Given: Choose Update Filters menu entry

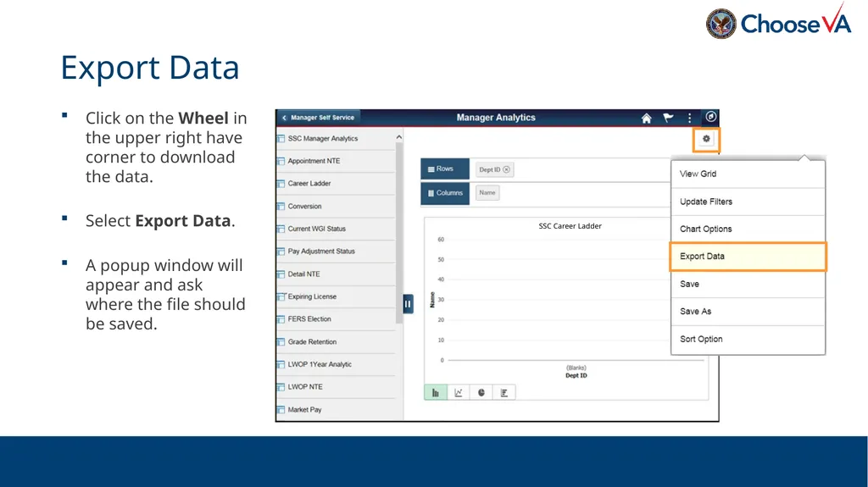Looking at the screenshot, I should point(748,202).
